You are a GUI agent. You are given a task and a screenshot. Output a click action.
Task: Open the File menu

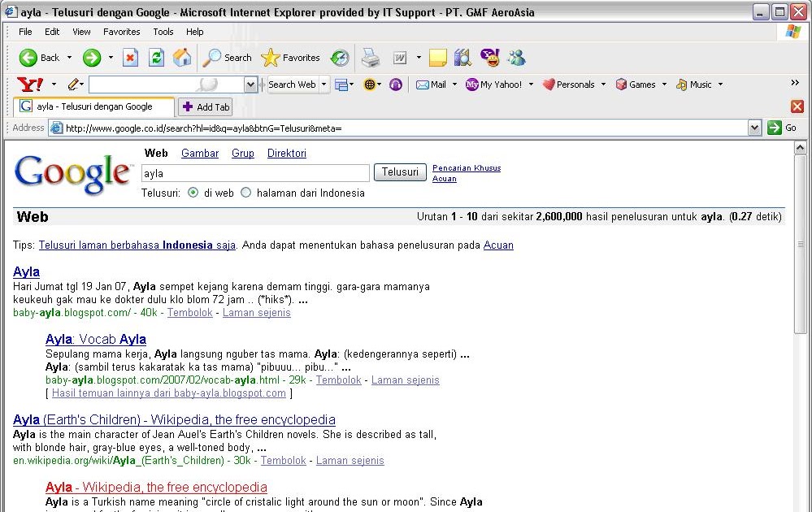(x=25, y=32)
